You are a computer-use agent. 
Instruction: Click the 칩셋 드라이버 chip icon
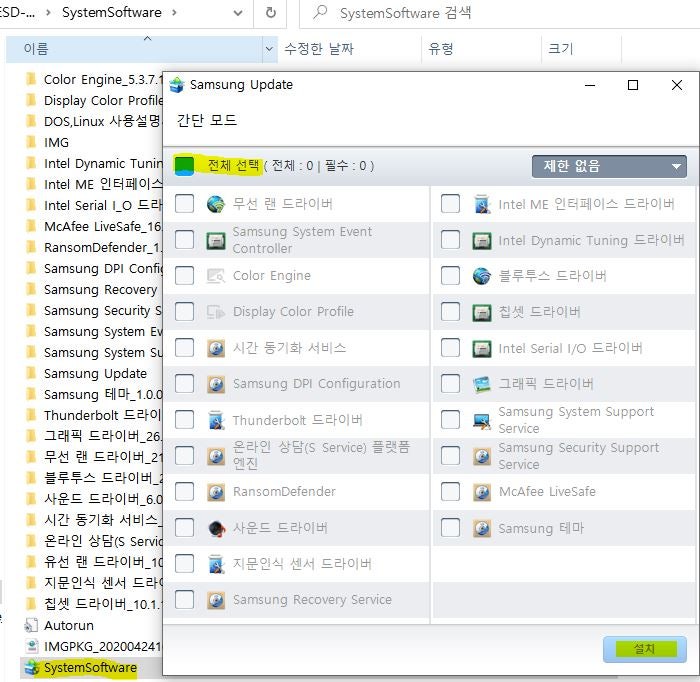click(482, 312)
